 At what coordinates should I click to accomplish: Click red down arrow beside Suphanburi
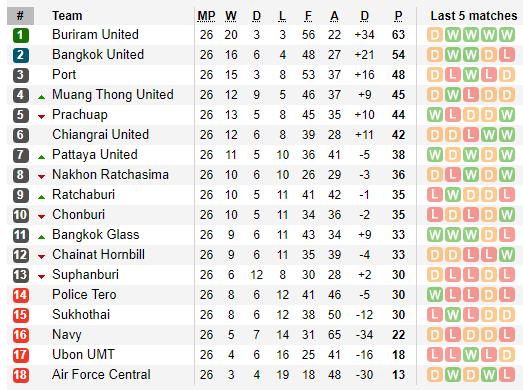click(x=41, y=277)
